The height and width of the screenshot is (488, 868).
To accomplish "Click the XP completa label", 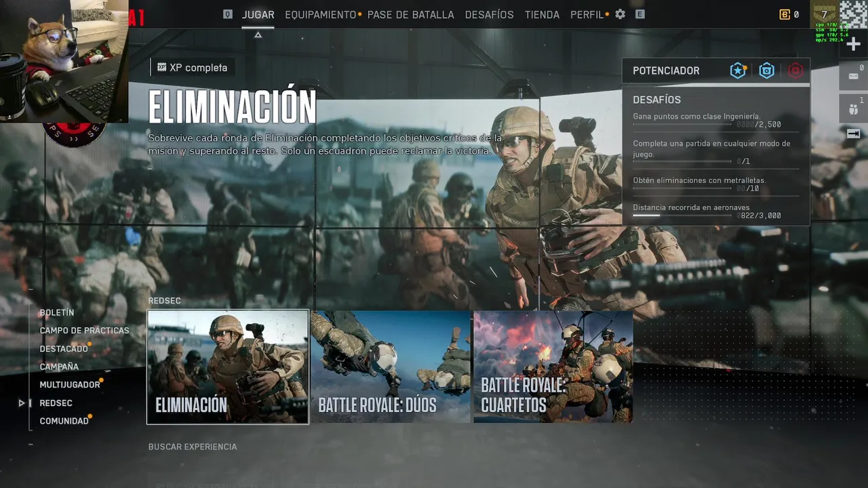I will [199, 68].
